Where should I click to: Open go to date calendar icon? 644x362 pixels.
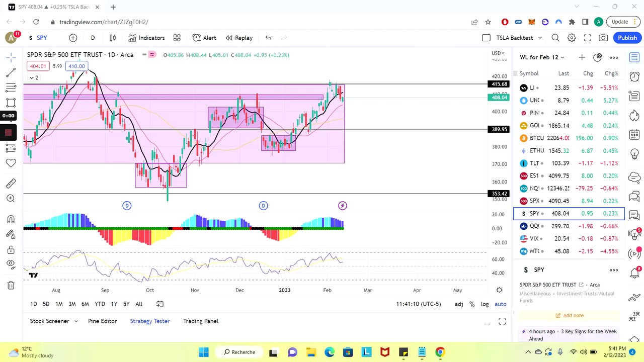click(x=160, y=304)
